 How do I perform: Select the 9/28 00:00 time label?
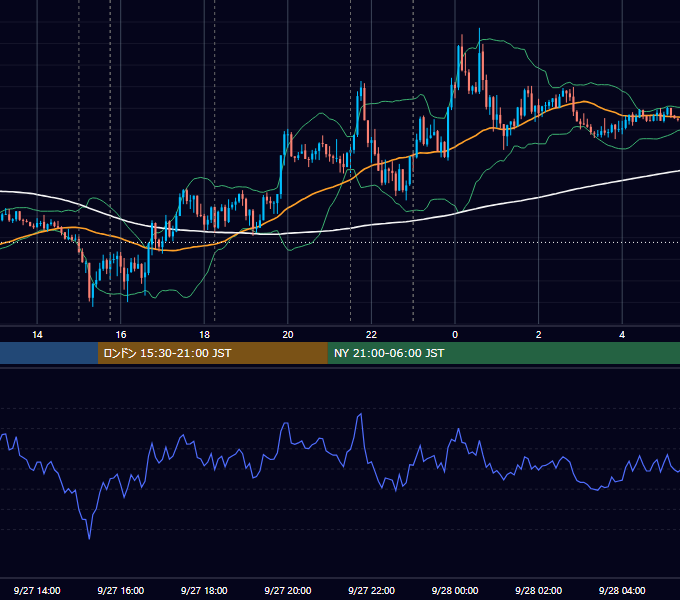(455, 590)
